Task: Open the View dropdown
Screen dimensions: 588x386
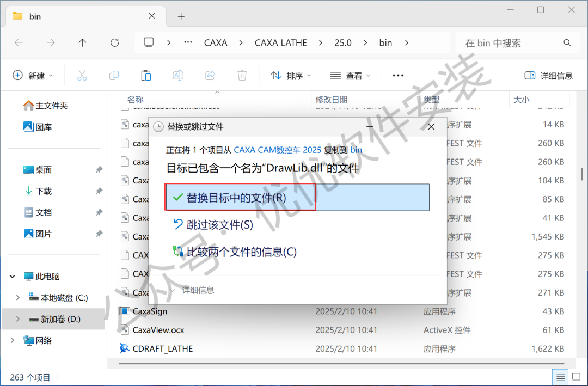Action: [350, 75]
